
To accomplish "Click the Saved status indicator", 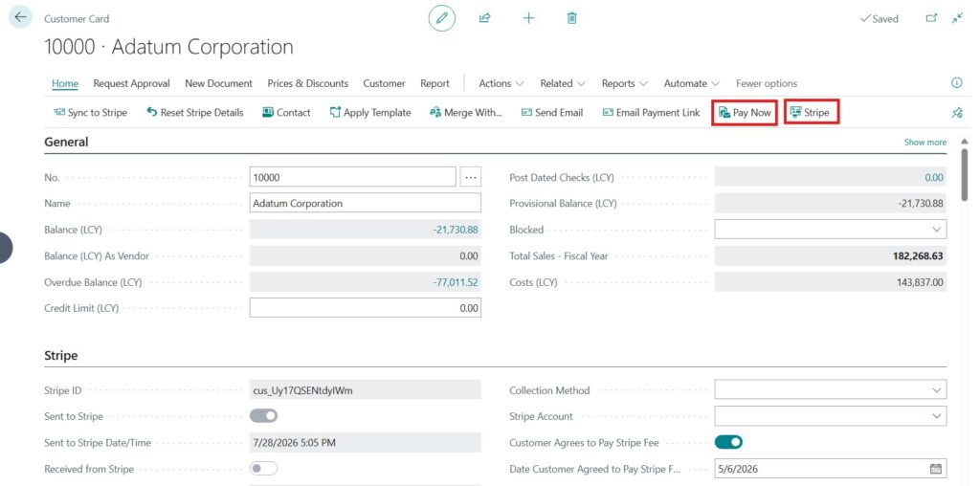I will point(880,19).
